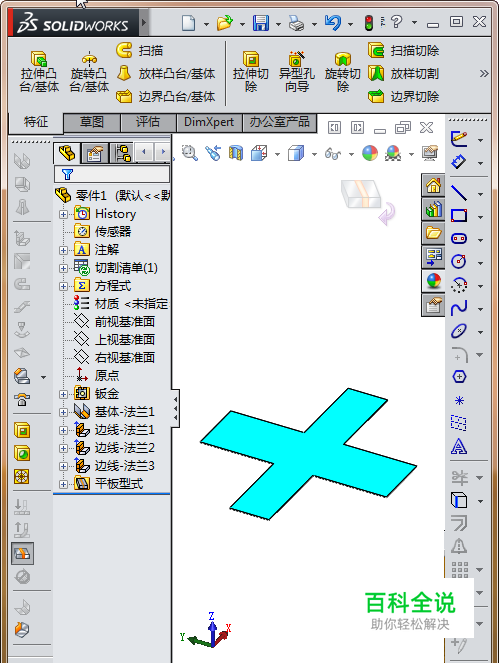Create a new document icon
This screenshot has height=663, width=499.
[188, 22]
